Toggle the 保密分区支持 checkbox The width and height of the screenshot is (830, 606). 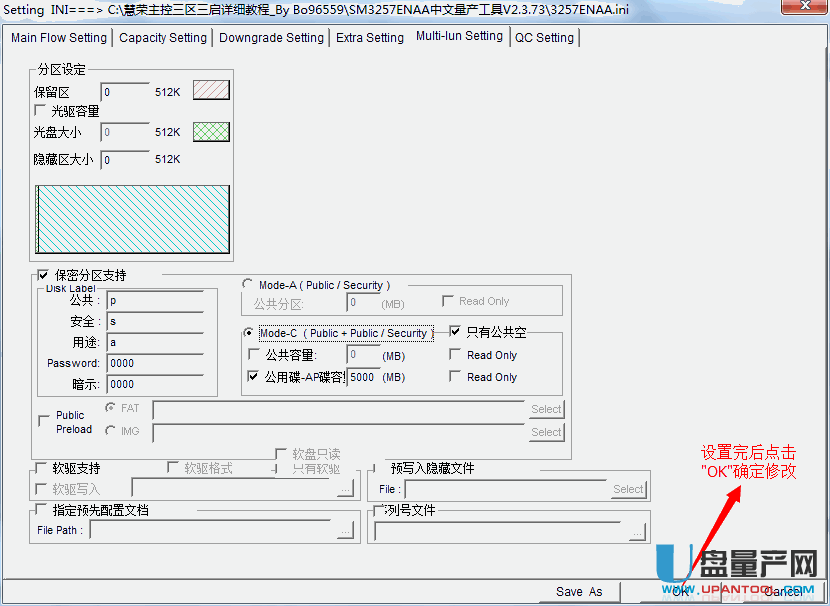point(43,275)
